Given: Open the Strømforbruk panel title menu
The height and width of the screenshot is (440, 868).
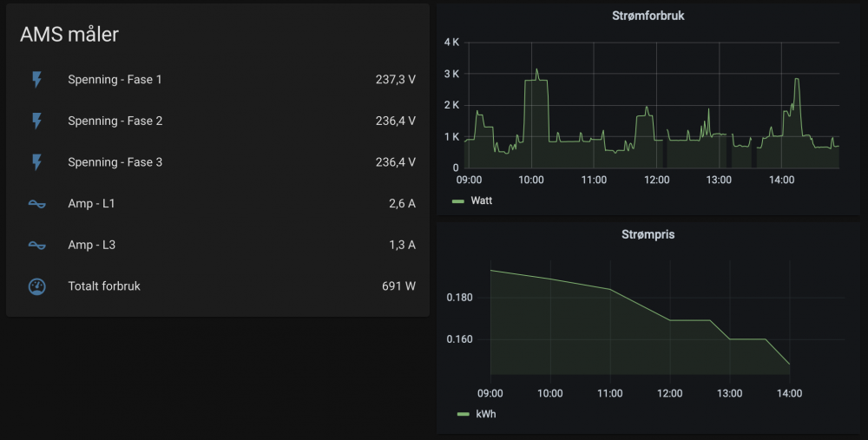Looking at the screenshot, I should [648, 16].
